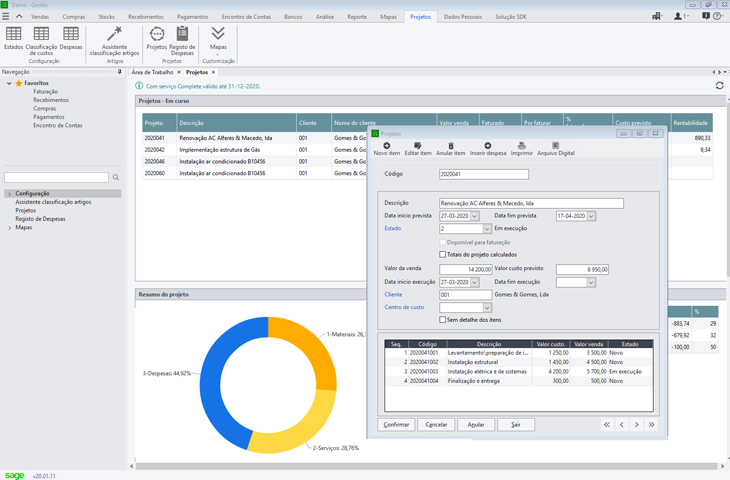This screenshot has width=730, height=480.
Task: Open the Estado dropdown list
Action: pos(486,229)
